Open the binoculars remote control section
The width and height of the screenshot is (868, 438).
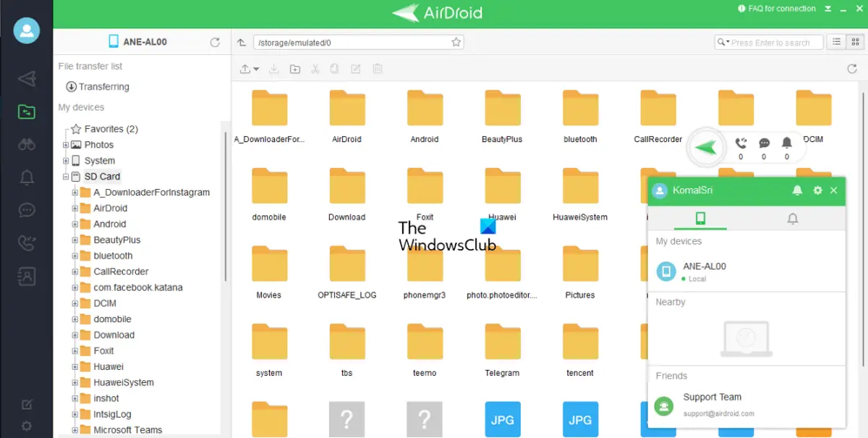click(27, 144)
